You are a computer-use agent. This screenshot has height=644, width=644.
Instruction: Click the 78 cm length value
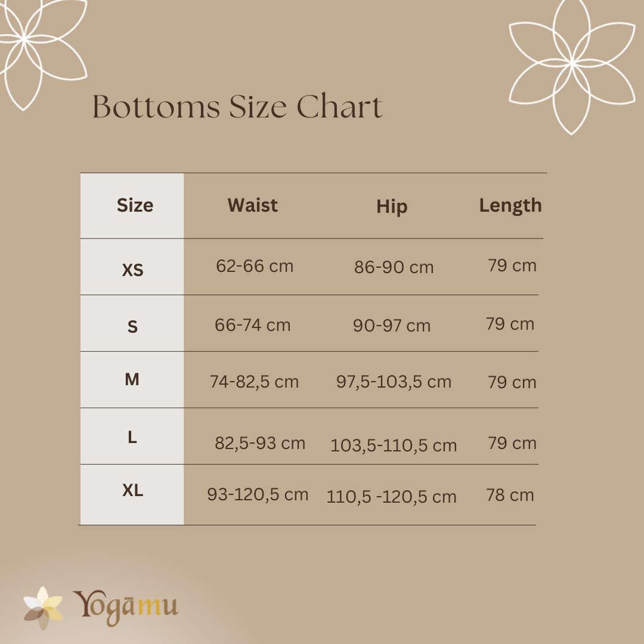510,495
